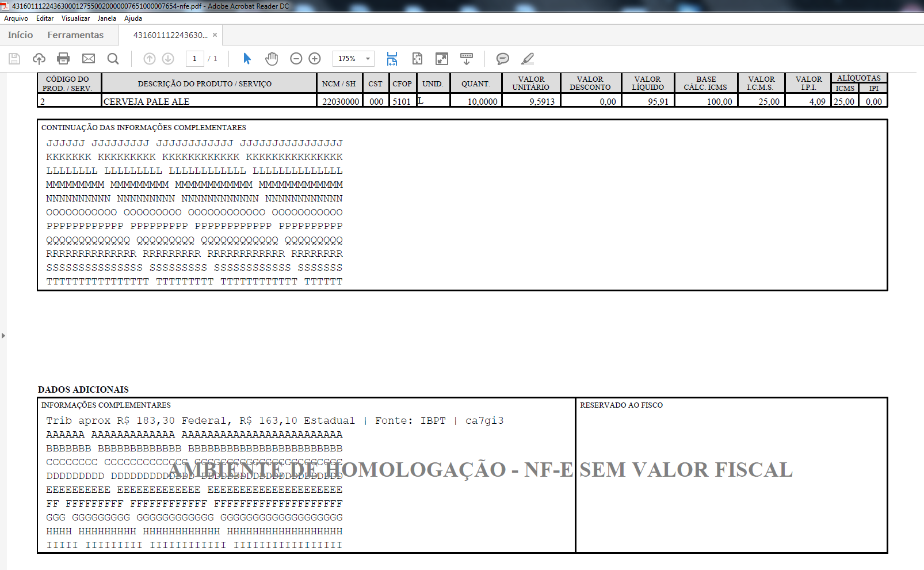Image resolution: width=924 pixels, height=570 pixels.
Task: Click the VALOR DESCONTO column header
Action: pos(590,83)
